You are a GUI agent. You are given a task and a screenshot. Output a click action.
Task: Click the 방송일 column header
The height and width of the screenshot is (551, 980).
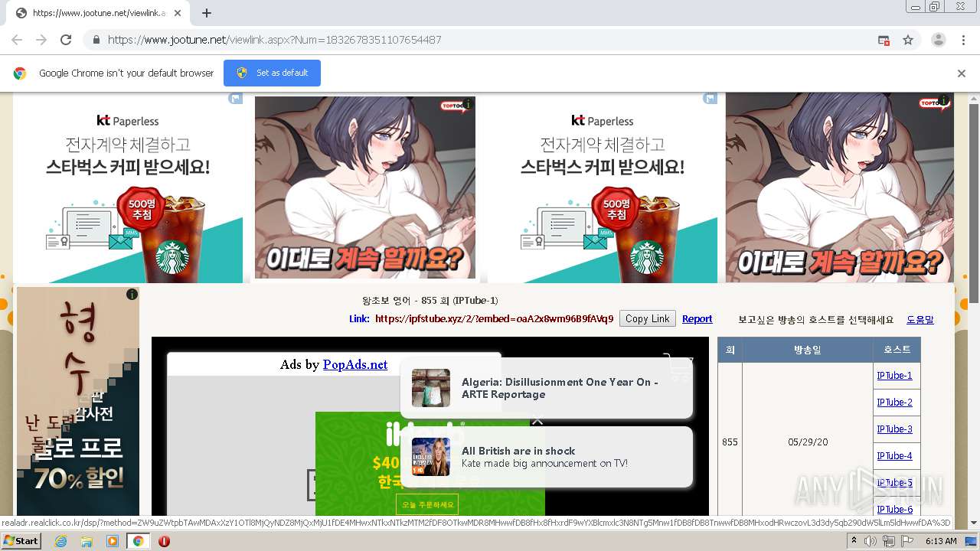[x=807, y=350]
